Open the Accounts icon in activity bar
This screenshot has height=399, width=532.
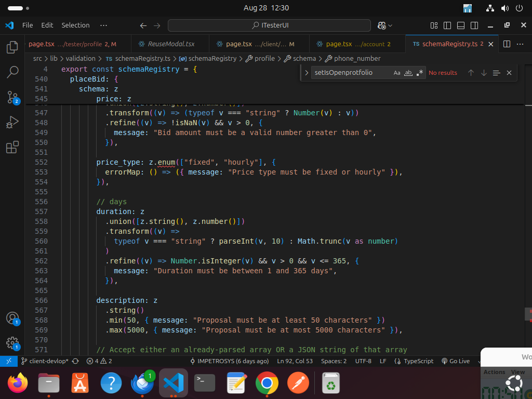click(12, 318)
